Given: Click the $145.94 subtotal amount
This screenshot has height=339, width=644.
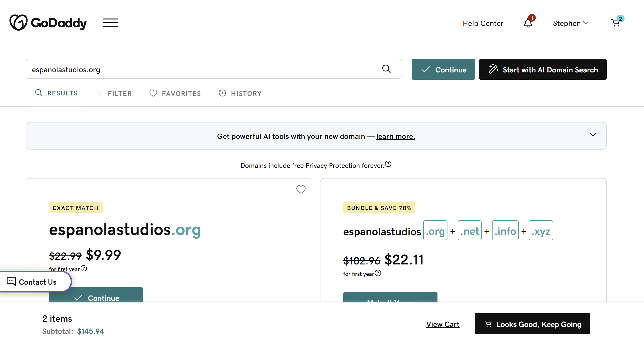Looking at the screenshot, I should point(90,331).
